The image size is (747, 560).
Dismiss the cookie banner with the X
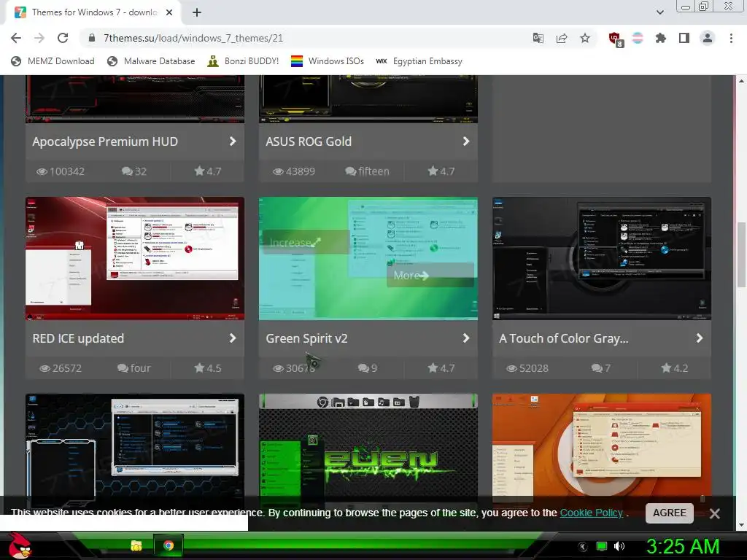(x=714, y=513)
